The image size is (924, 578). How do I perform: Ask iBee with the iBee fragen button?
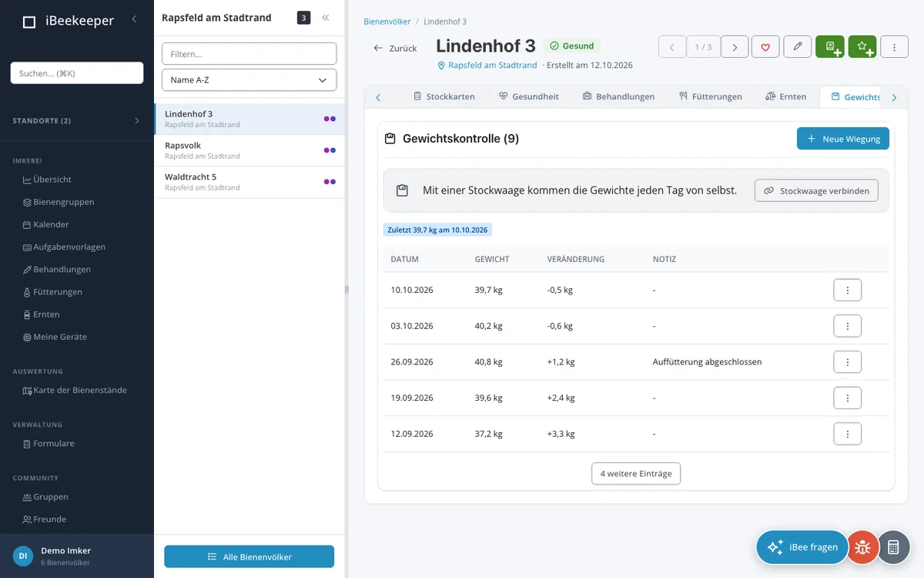pyautogui.click(x=802, y=547)
